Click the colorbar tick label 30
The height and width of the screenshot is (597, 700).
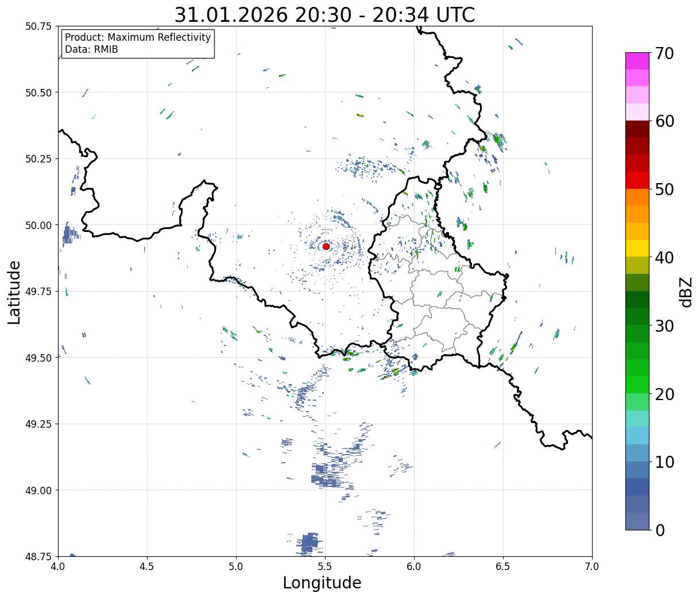tap(665, 326)
